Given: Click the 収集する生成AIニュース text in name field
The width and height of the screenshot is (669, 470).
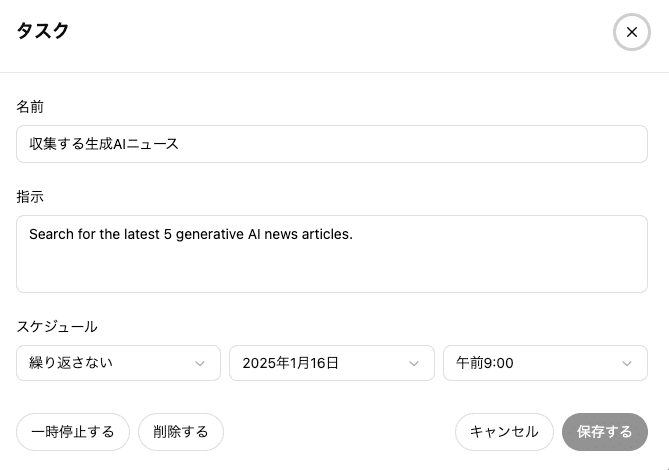Looking at the screenshot, I should pos(104,144).
